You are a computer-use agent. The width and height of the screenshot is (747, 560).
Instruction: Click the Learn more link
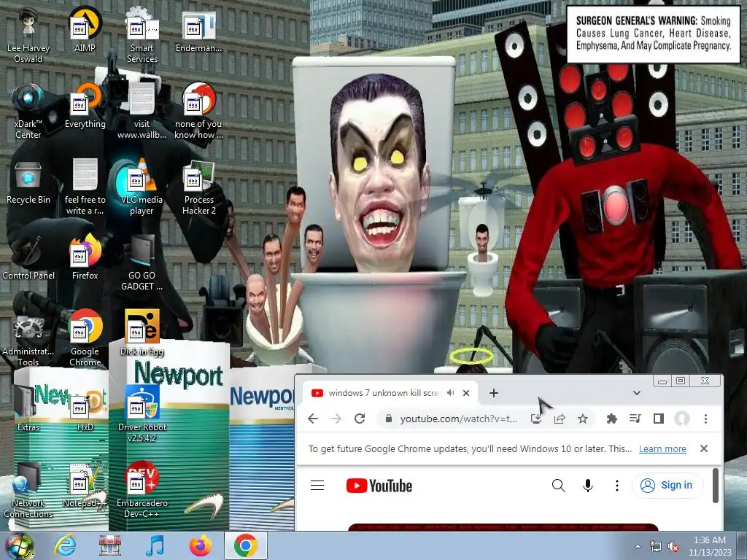[x=662, y=448]
